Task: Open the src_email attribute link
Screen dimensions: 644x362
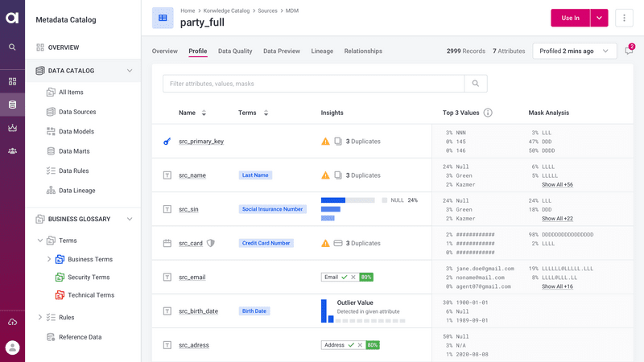Action: click(192, 277)
